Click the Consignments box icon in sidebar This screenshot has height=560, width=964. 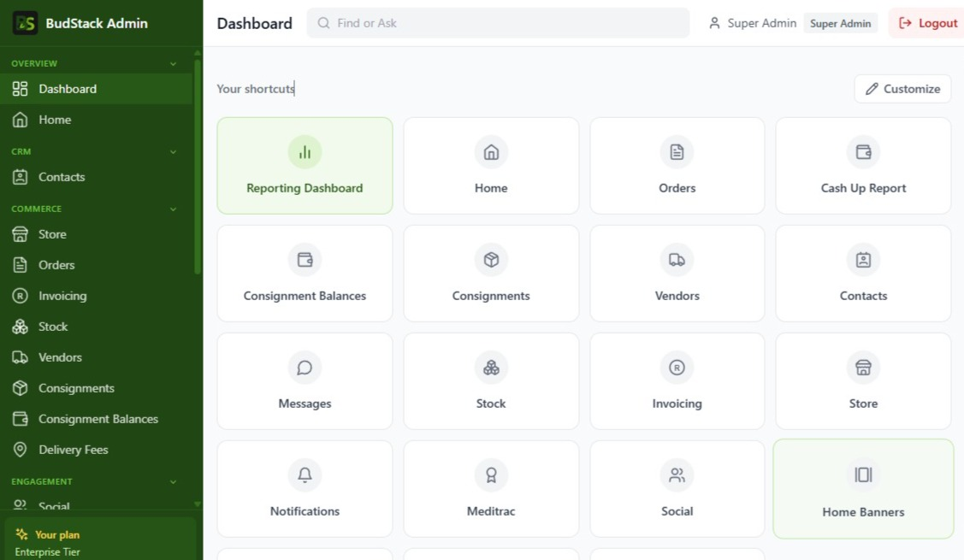21,388
